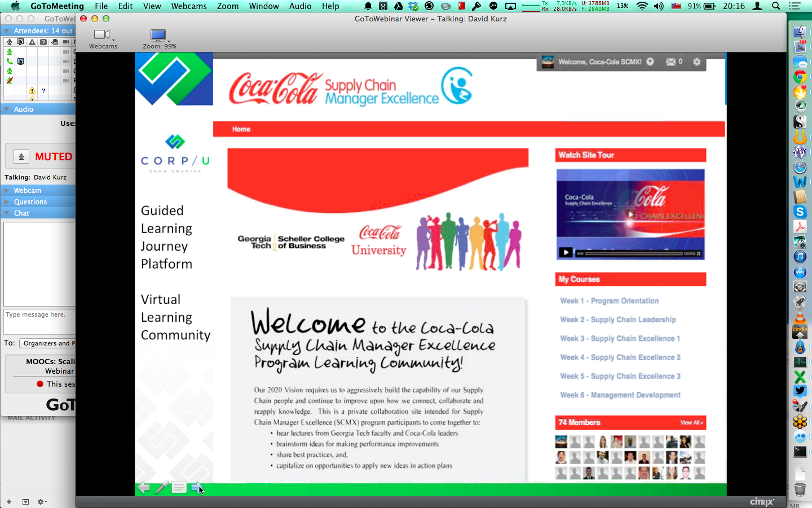Viewport: 812px width, 508px height.
Task: Collapse the Audio panel section
Action: click(7, 109)
